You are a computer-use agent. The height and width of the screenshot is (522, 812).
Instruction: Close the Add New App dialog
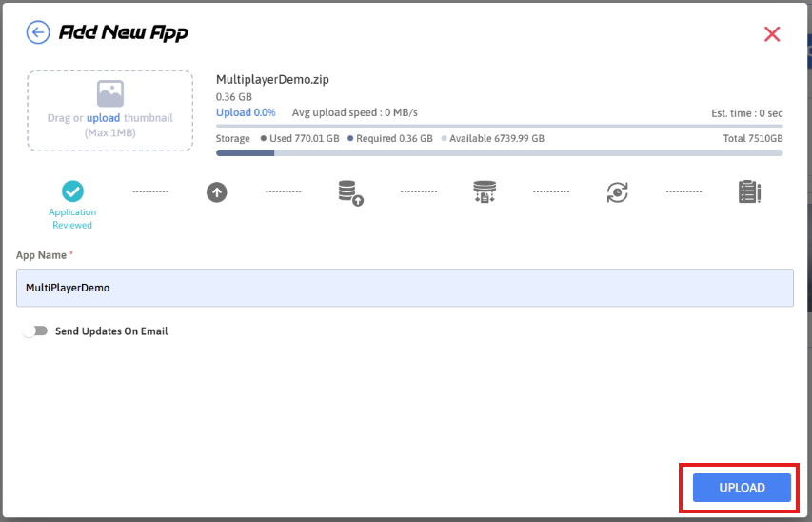[x=772, y=34]
